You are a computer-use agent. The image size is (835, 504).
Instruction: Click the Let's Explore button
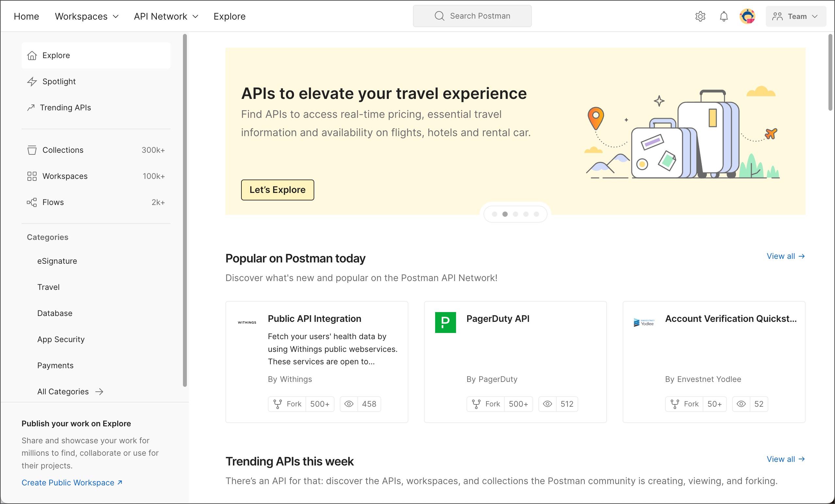(278, 190)
